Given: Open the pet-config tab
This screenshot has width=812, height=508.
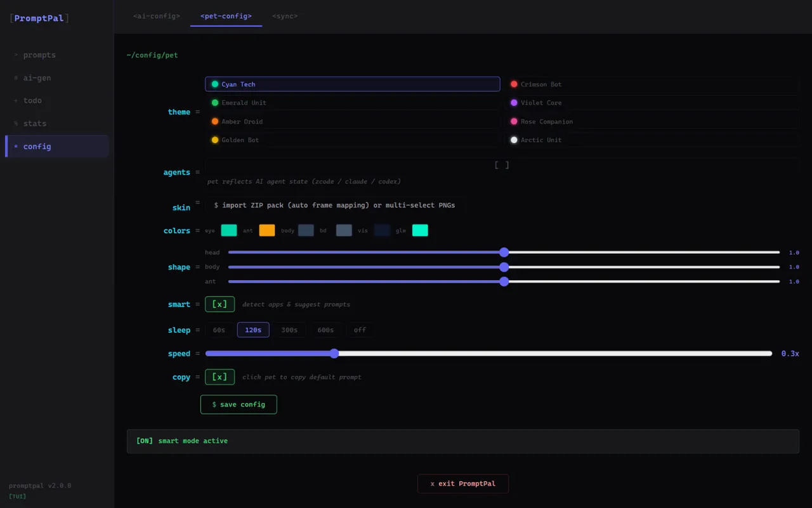Looking at the screenshot, I should (226, 16).
